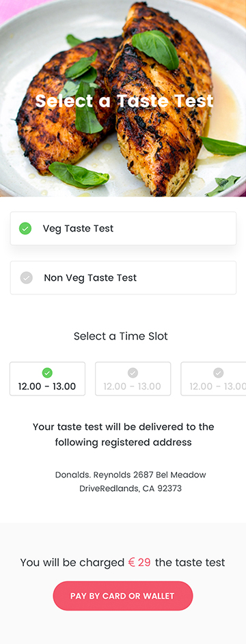The height and width of the screenshot is (644, 246).
Task: Click the grey checkmark beside Non Veg Taste Test
Action: point(26,278)
